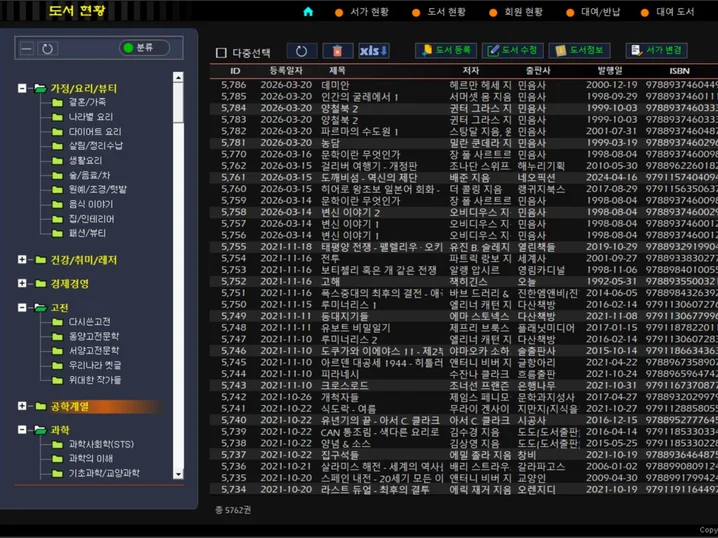Image resolution: width=718 pixels, height=538 pixels.
Task: Open 도서 수정 book edit tool
Action: [x=512, y=51]
